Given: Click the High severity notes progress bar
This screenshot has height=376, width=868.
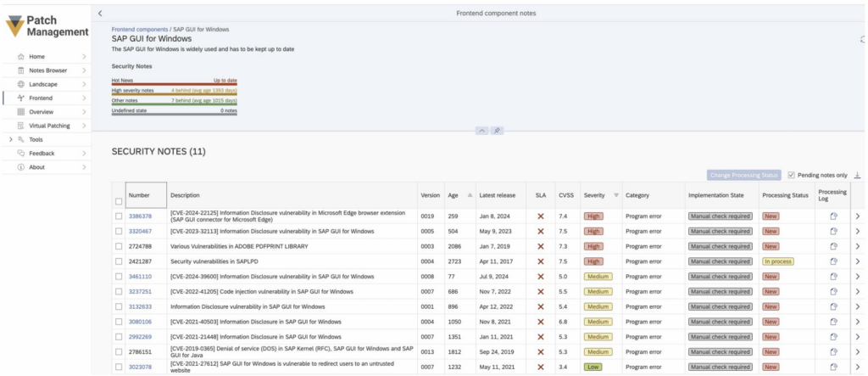Looking at the screenshot, I should [x=175, y=93].
